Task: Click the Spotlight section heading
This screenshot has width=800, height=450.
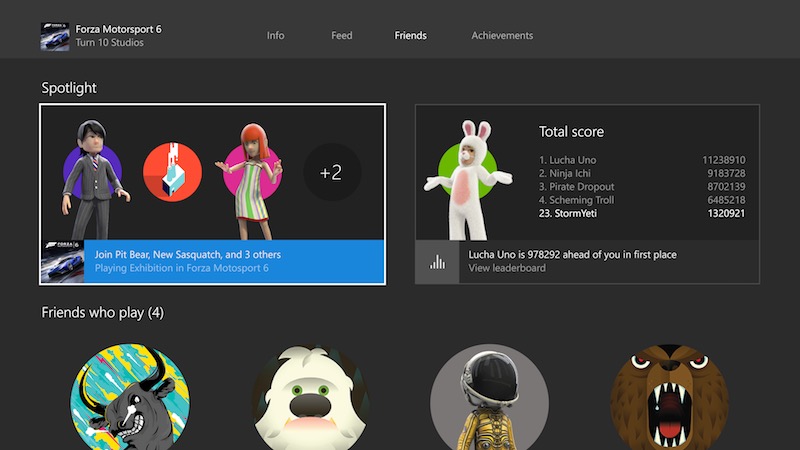Action: click(x=69, y=88)
